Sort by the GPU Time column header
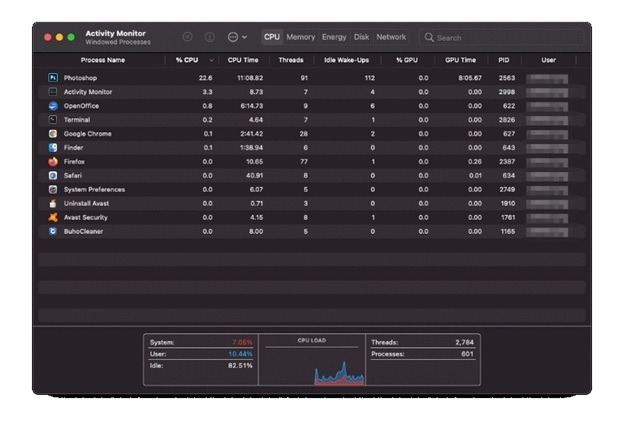 (460, 60)
